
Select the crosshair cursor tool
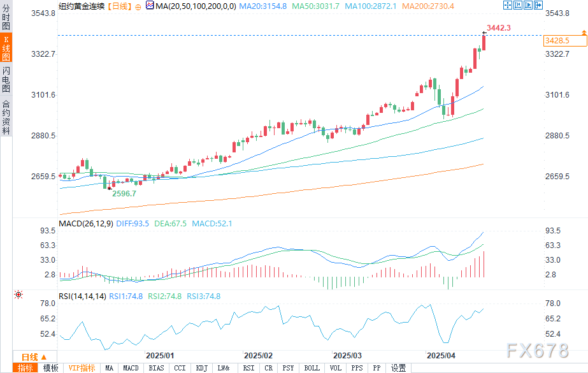(507, 5)
